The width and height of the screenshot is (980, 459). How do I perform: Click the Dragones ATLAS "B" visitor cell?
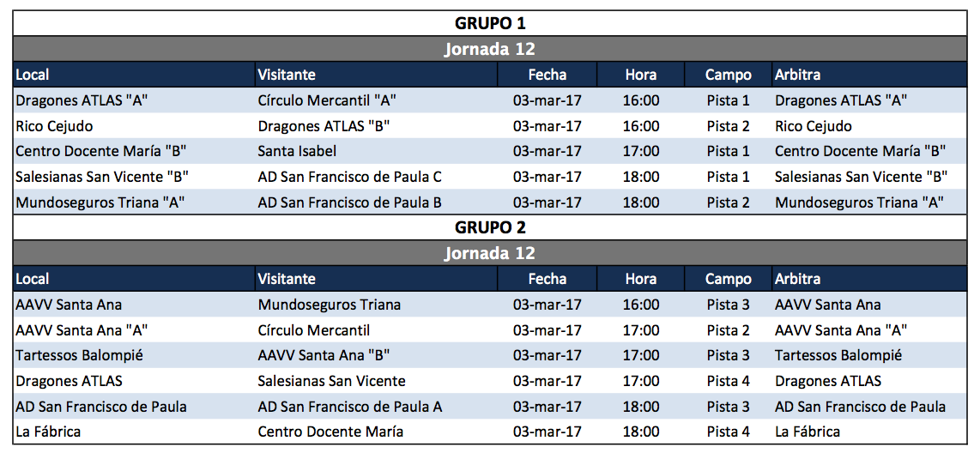pyautogui.click(x=324, y=126)
